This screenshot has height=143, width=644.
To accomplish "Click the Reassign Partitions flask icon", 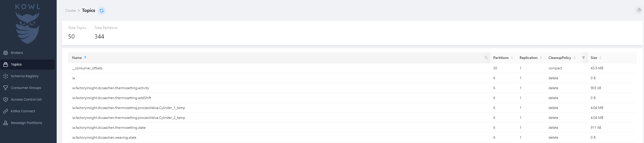I will 6,123.
